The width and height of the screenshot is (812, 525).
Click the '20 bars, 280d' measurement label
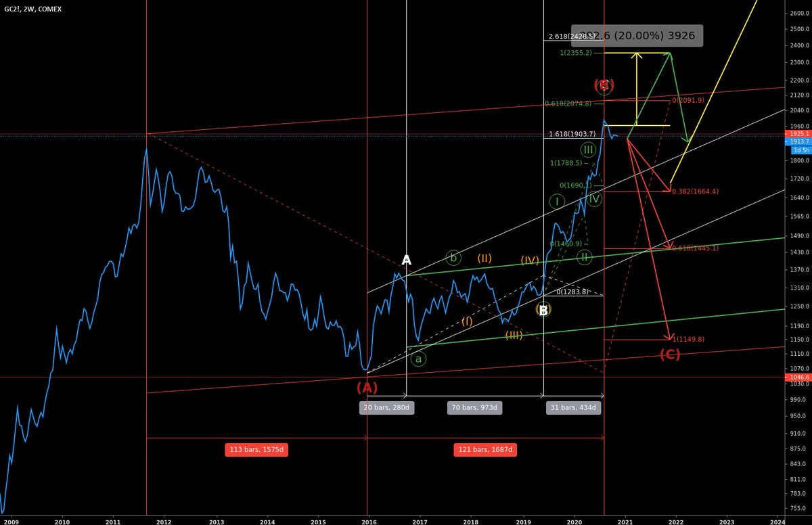[386, 407]
